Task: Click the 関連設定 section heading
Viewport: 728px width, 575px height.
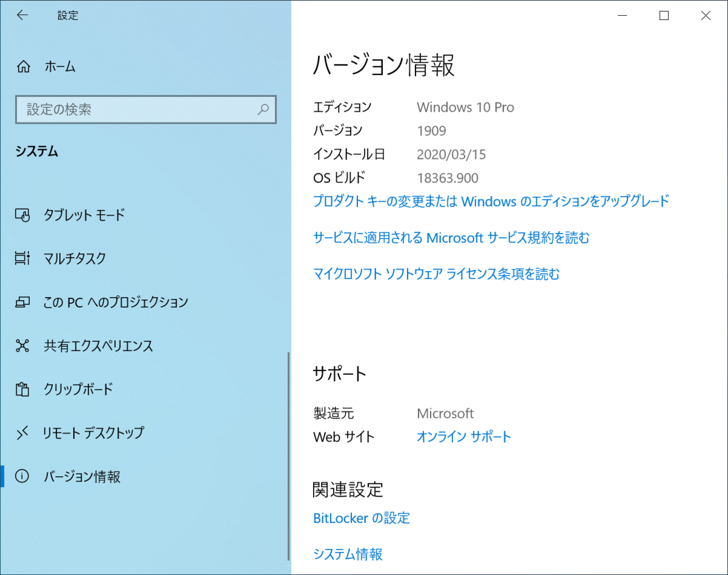Action: (348, 489)
